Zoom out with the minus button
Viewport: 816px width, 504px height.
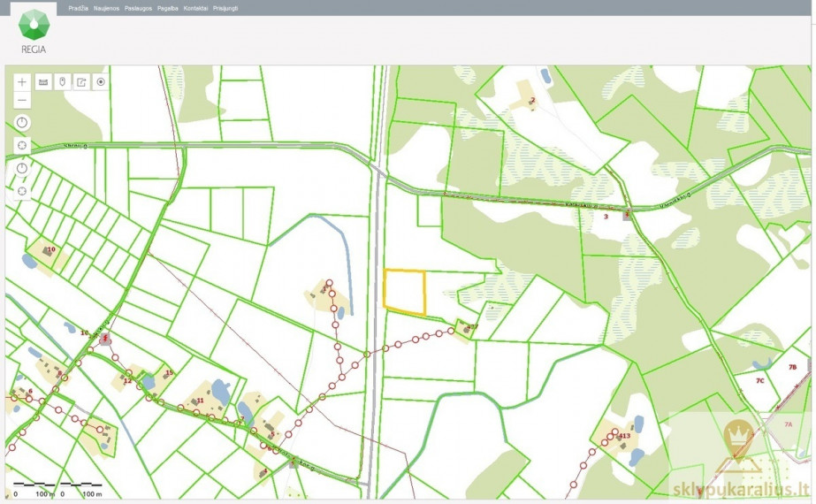pyautogui.click(x=22, y=99)
